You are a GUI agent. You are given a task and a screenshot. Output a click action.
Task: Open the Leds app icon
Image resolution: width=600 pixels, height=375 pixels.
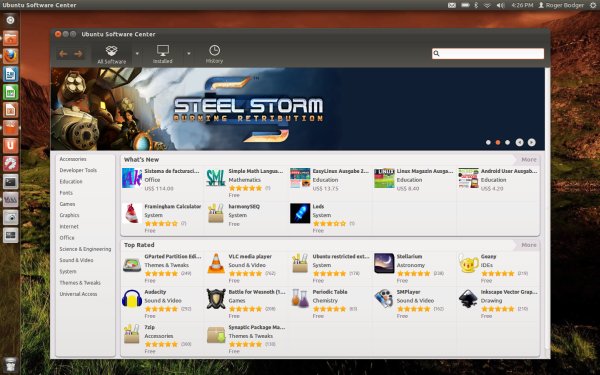click(x=300, y=214)
